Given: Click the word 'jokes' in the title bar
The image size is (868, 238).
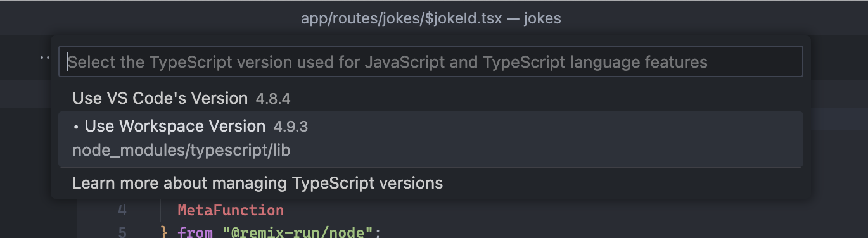Looking at the screenshot, I should click(542, 18).
